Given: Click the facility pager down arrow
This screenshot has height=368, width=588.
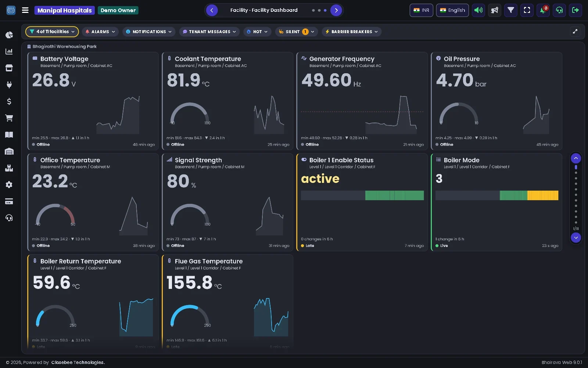Looking at the screenshot, I should (x=576, y=238).
